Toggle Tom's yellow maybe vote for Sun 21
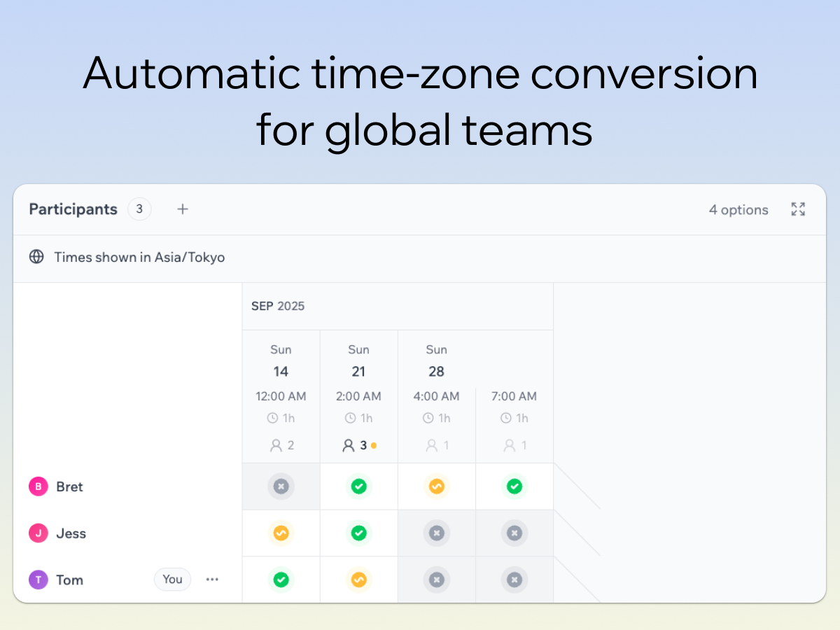The width and height of the screenshot is (840, 630). tap(358, 580)
